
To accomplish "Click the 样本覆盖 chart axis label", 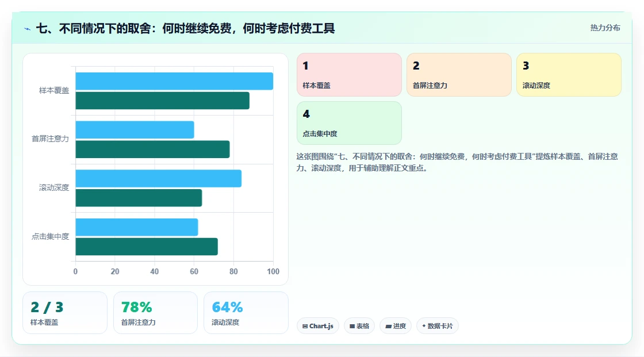I will coord(54,90).
